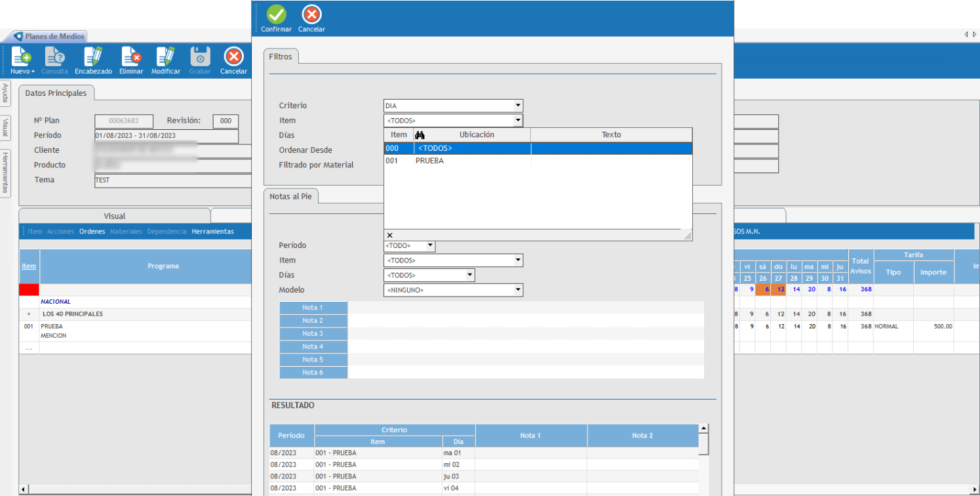Open the Días TODOS dropdown in Notas al Pie
Screen dimensions: 980x496
point(470,276)
